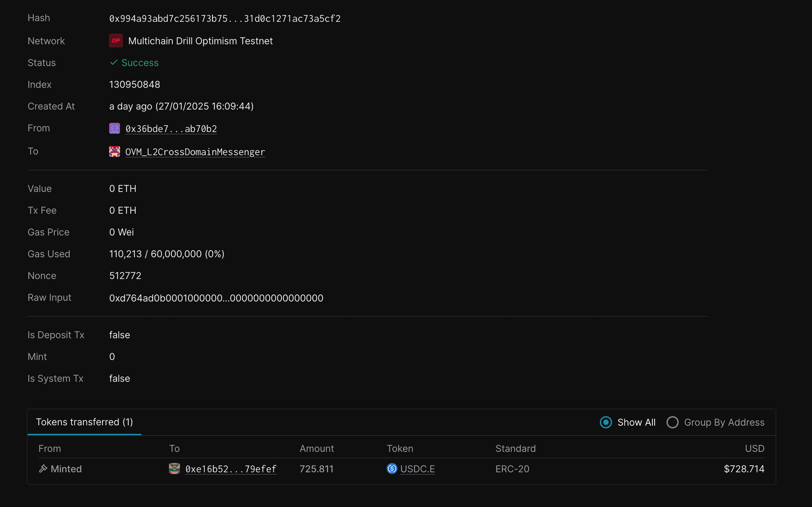Click the Nonce field label

coord(42,276)
